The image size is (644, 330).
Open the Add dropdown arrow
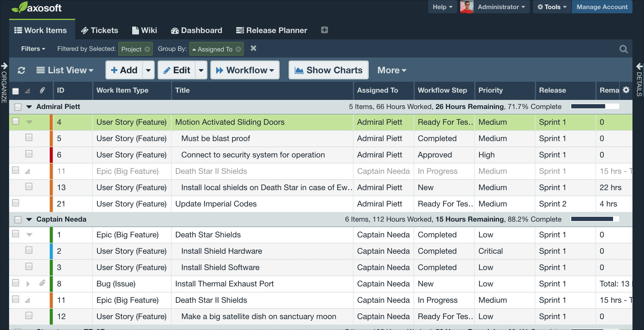pos(148,70)
